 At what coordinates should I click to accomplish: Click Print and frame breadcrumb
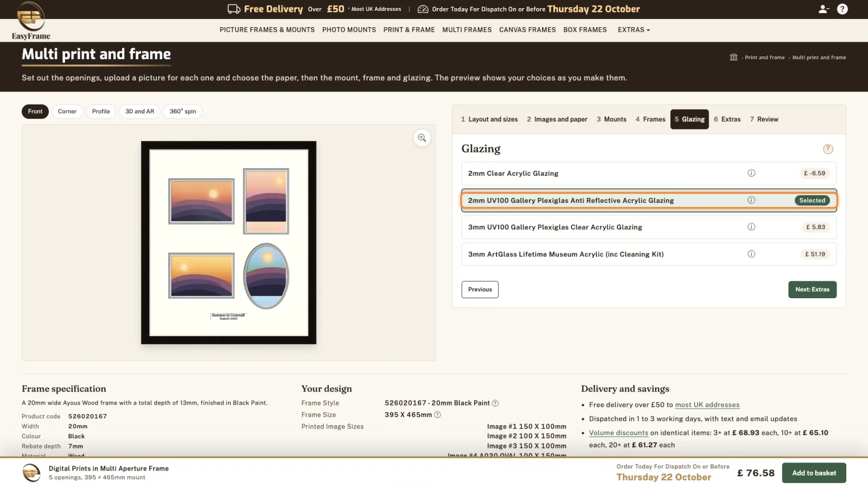(764, 57)
